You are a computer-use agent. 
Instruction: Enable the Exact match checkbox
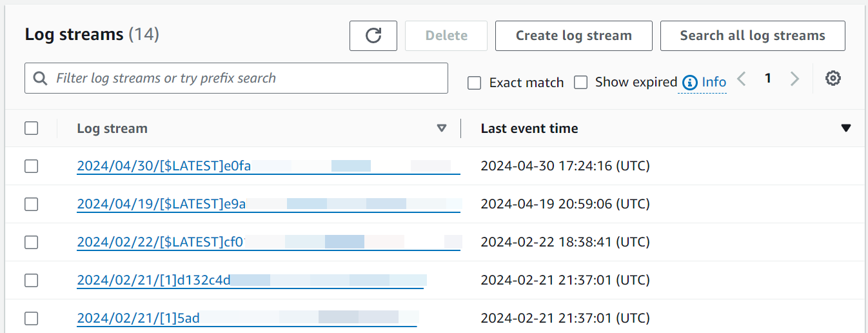(475, 83)
